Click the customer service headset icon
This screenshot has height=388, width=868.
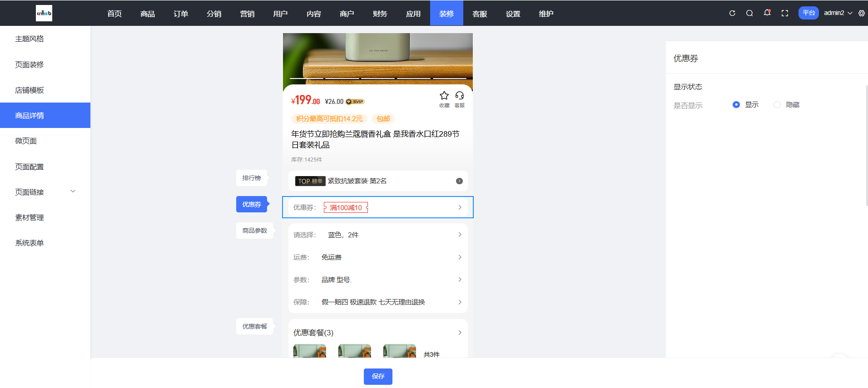click(460, 96)
